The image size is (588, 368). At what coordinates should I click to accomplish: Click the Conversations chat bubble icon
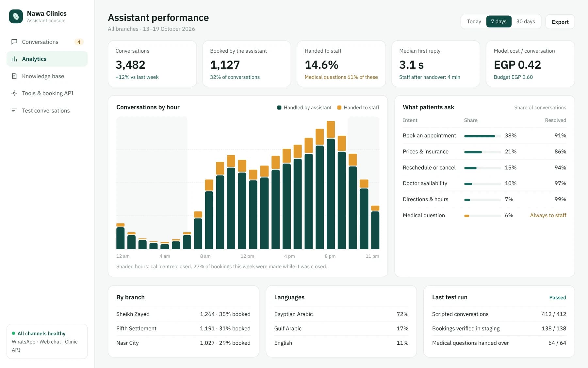[x=14, y=42]
